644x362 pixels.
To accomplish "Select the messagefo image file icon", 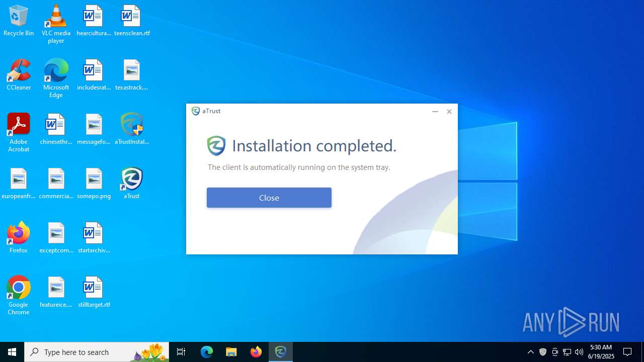I will [x=94, y=130].
